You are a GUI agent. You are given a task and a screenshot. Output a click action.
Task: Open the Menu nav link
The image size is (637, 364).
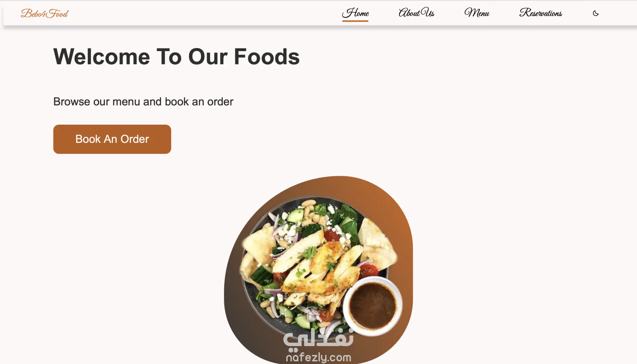(x=477, y=13)
